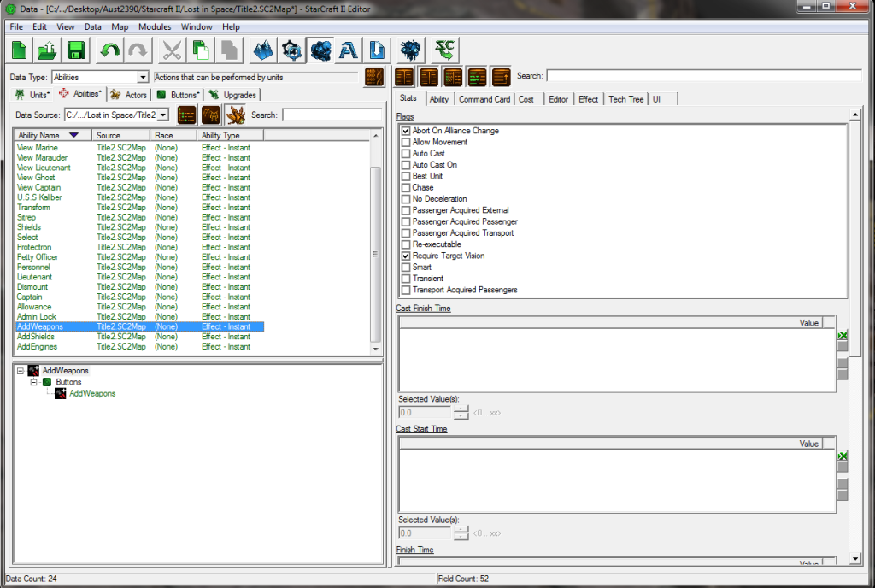Image resolution: width=875 pixels, height=588 pixels.
Task: Toggle the Chase flag checkbox
Action: pos(406,187)
